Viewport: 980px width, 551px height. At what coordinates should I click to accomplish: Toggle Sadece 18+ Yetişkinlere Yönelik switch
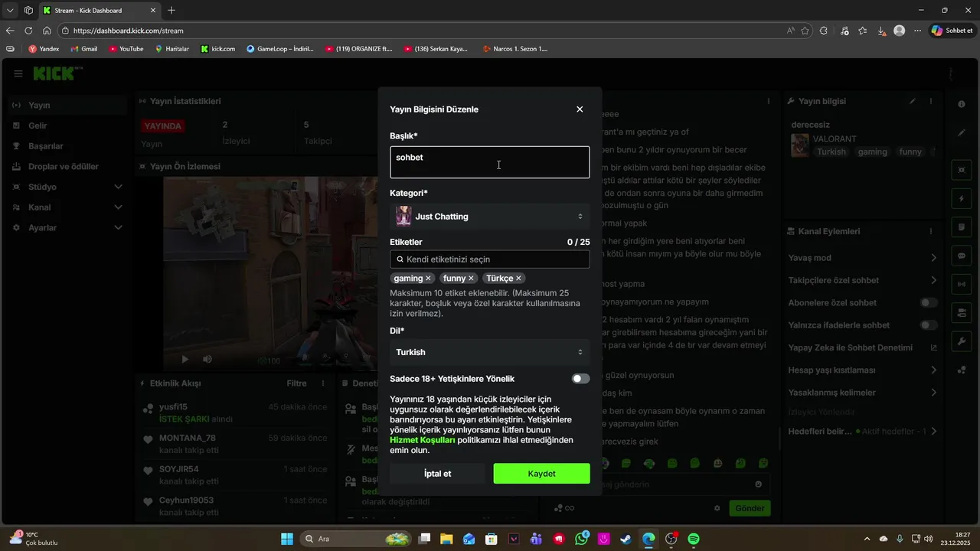pos(580,379)
